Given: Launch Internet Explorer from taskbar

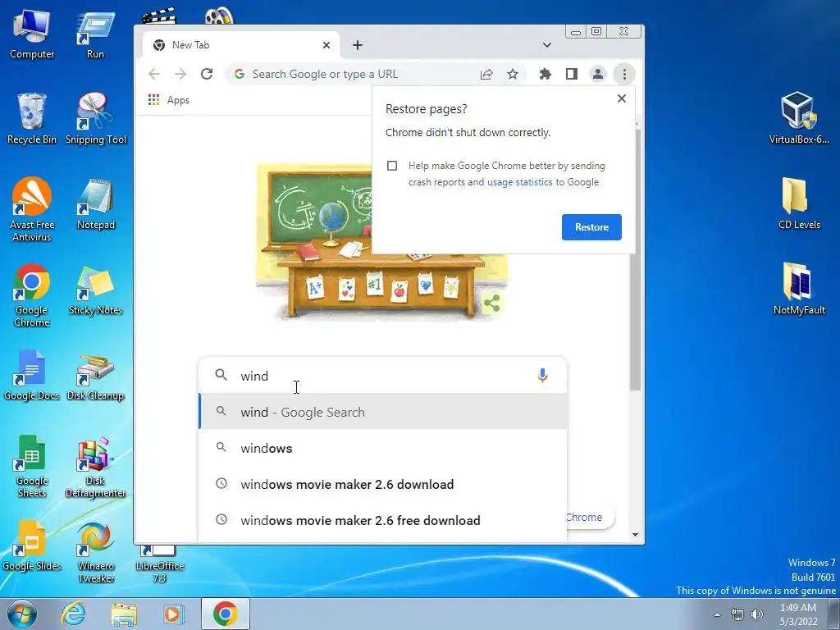Looking at the screenshot, I should (73, 614).
